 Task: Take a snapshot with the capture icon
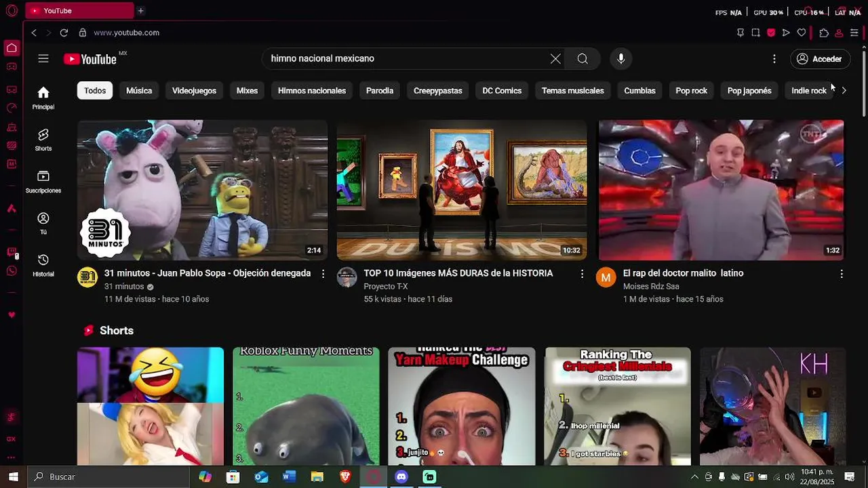click(755, 33)
